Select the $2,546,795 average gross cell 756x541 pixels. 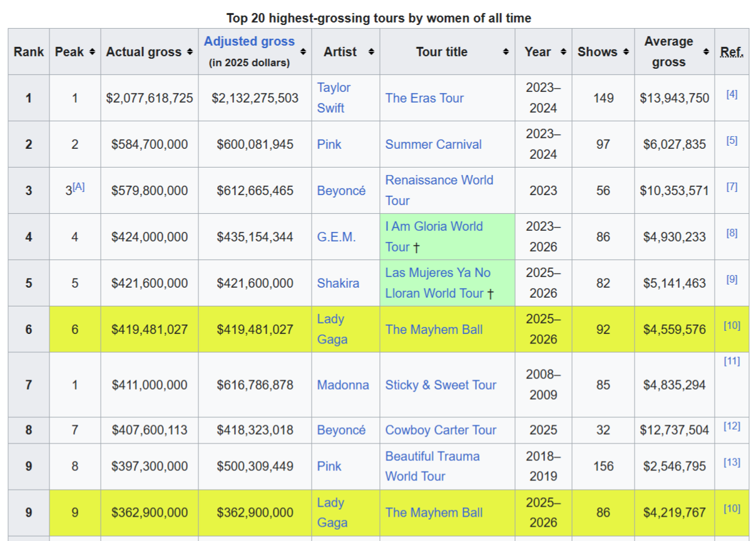pyautogui.click(x=675, y=467)
